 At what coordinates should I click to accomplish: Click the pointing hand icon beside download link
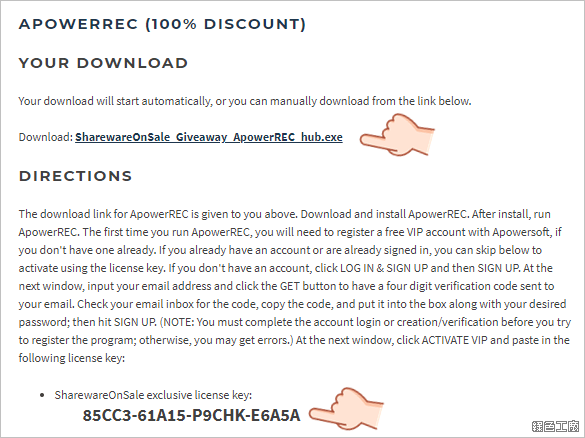(397, 135)
